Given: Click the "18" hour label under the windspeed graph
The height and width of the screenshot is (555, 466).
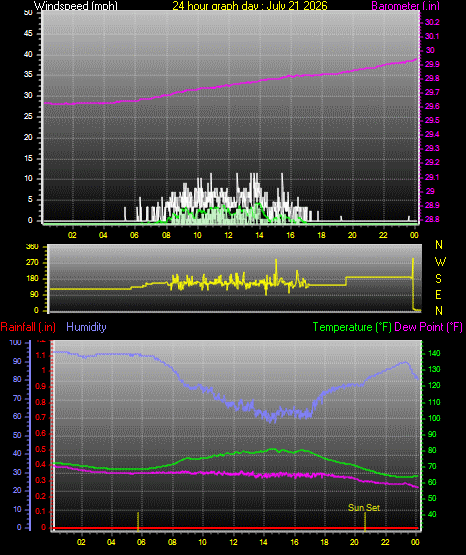Looking at the screenshot, I should 321,235.
